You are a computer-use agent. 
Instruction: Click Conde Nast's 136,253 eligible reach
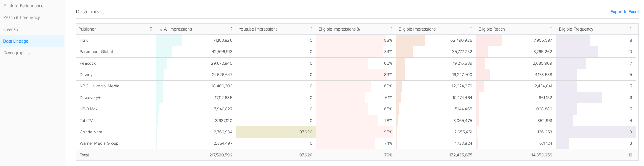click(x=545, y=132)
